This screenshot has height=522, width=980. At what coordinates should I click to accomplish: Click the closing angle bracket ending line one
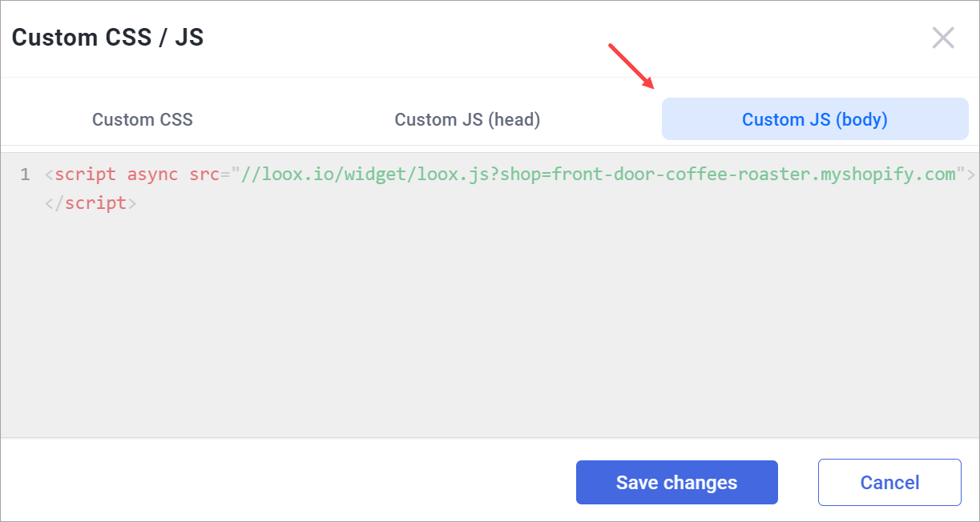click(971, 174)
